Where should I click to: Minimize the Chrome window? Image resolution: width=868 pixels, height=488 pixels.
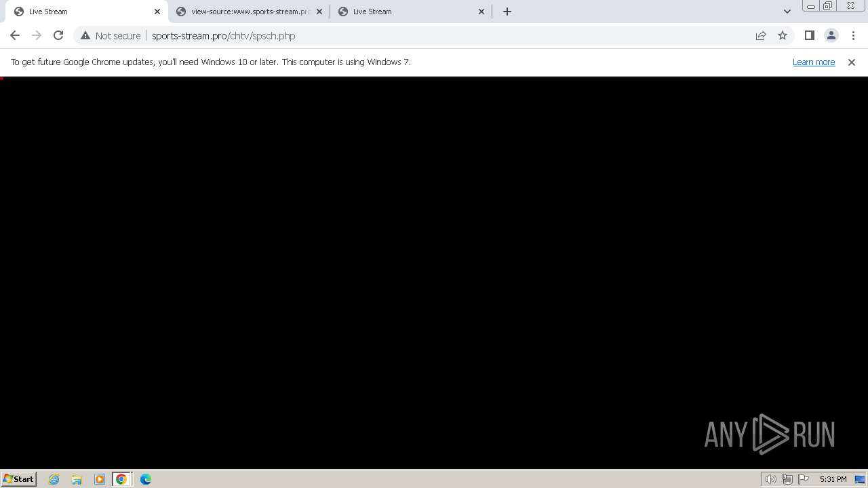point(811,6)
